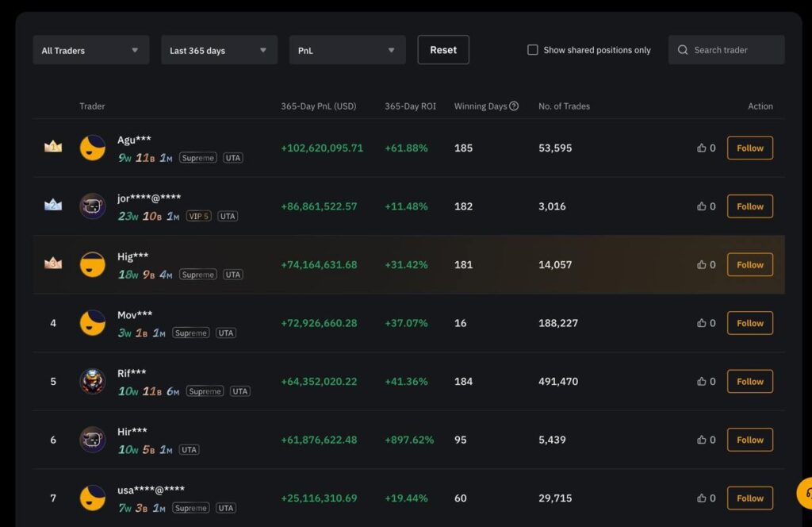
Task: Click the gold crown rank icon beside Agu***
Action: click(x=52, y=145)
